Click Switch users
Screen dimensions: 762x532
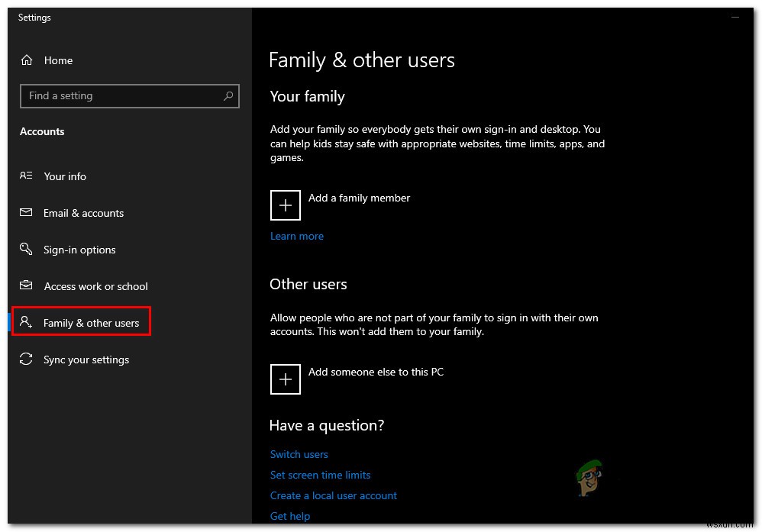click(x=299, y=454)
